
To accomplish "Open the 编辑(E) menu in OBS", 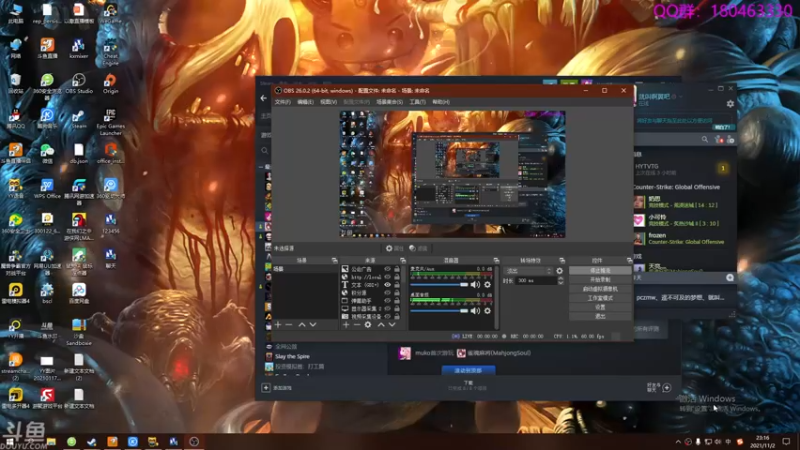I will point(305,102).
